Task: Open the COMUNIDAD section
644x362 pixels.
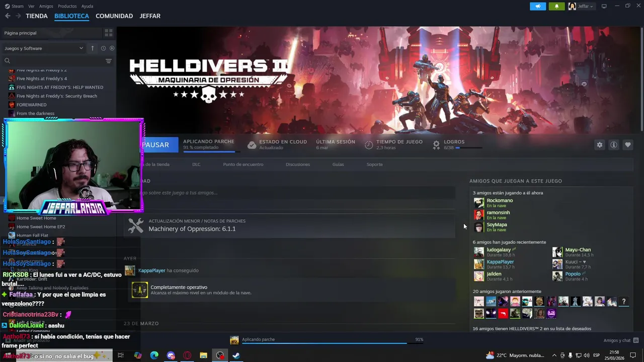Action: point(114,16)
